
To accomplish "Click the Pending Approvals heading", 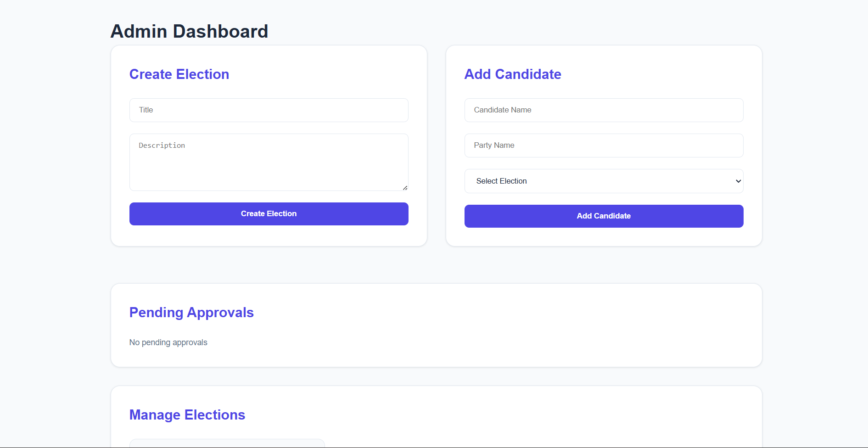I will (x=191, y=313).
